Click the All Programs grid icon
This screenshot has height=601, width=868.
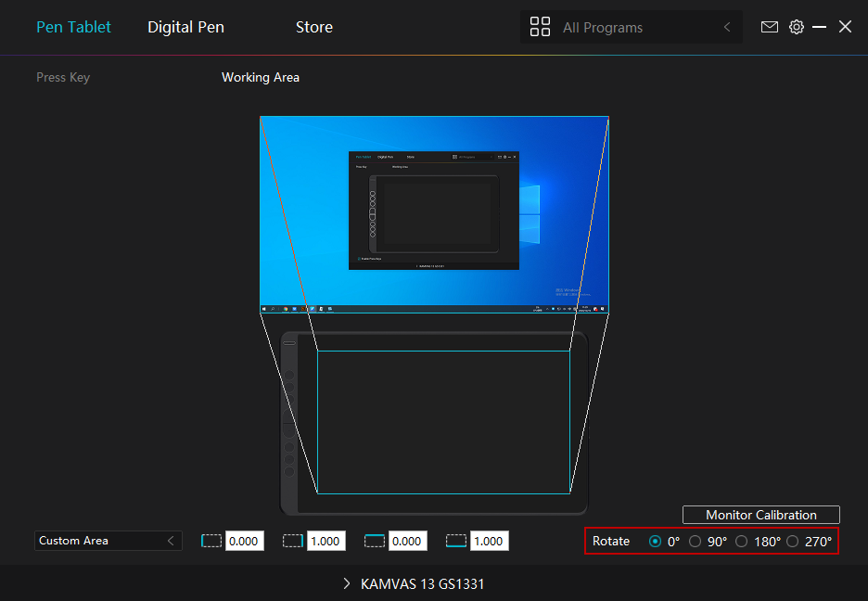pyautogui.click(x=540, y=27)
